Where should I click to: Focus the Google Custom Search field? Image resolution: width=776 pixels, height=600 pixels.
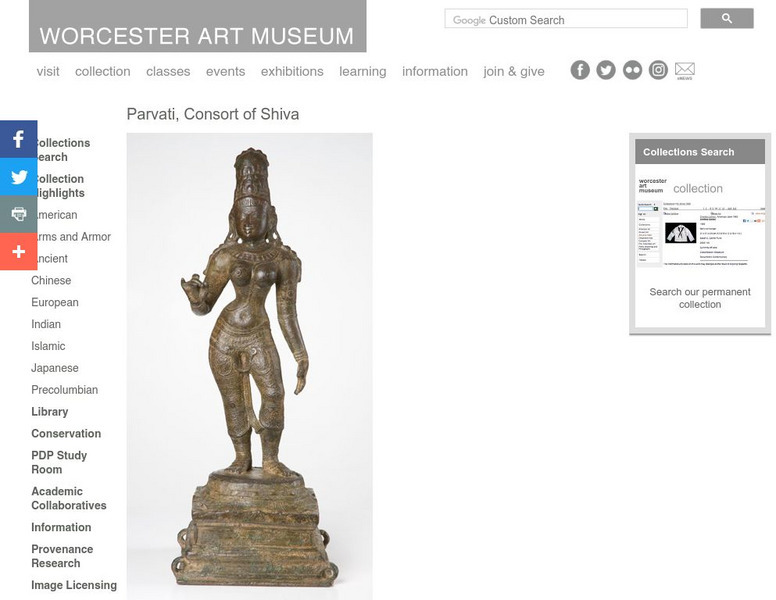566,18
